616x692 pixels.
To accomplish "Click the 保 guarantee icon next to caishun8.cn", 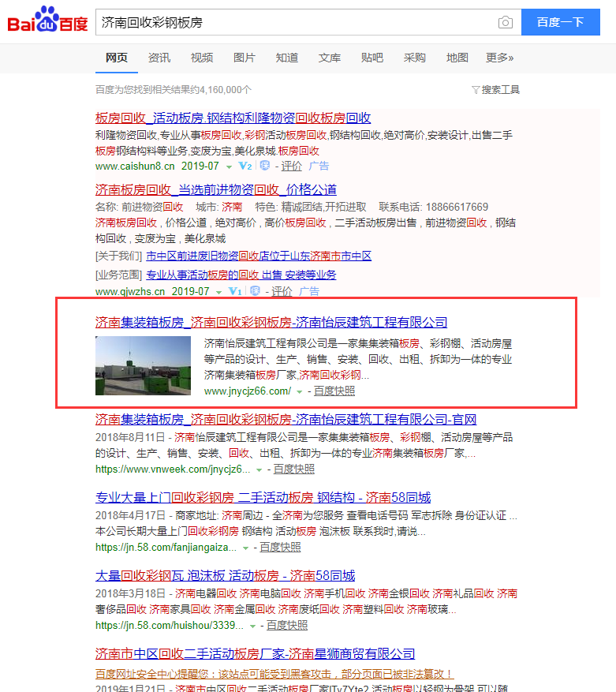I will (264, 166).
